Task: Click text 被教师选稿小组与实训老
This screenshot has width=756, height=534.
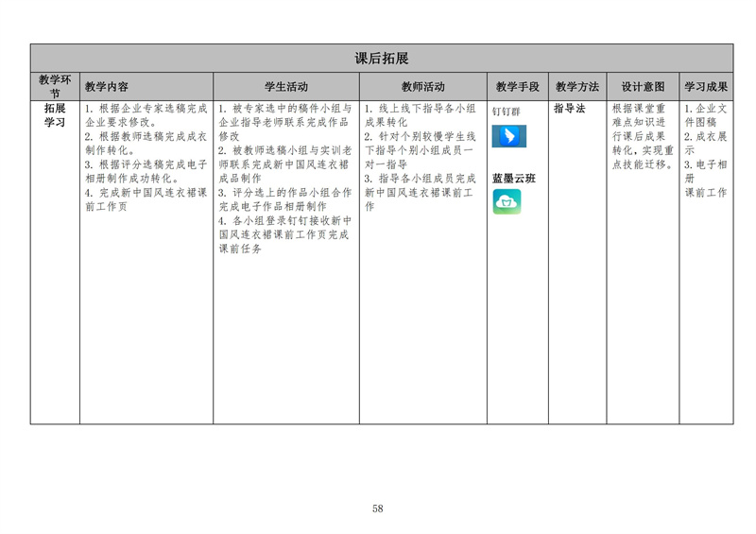Action: click(292, 150)
